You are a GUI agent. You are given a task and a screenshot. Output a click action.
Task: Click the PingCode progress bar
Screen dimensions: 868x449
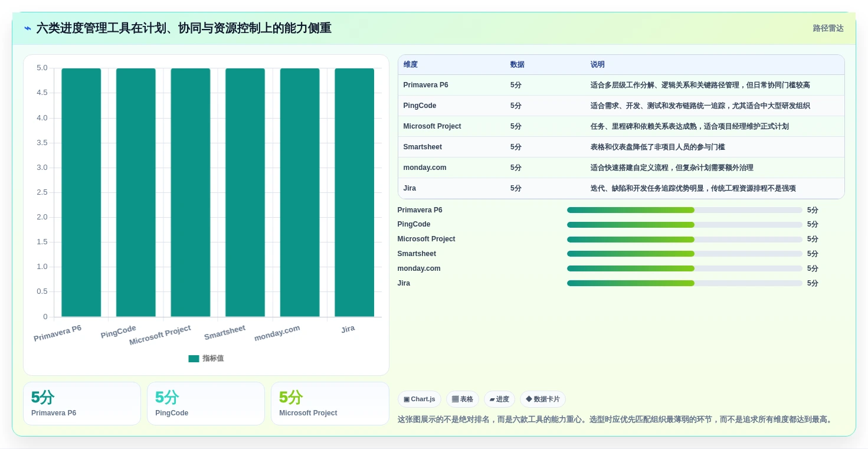(x=684, y=225)
